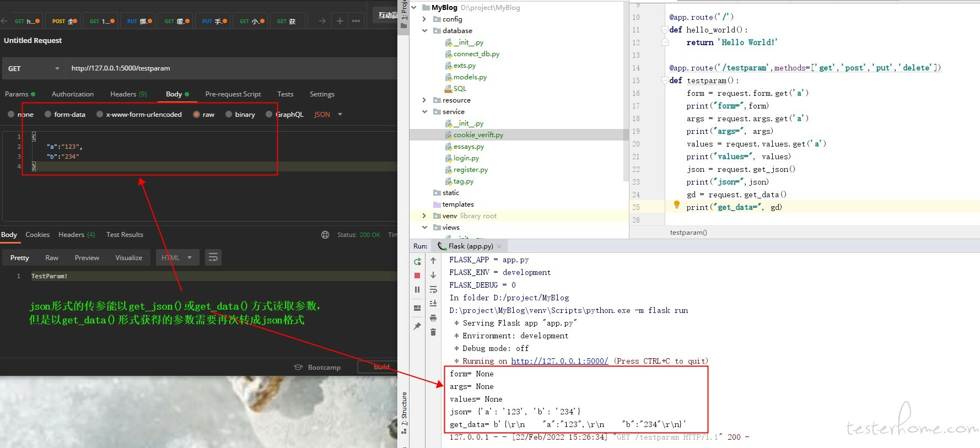Open login.py in service folder
The image size is (980, 448).
click(x=466, y=158)
